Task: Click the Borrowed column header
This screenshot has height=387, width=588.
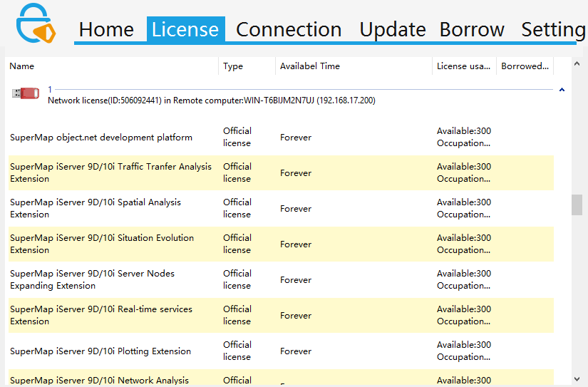Action: (x=525, y=66)
